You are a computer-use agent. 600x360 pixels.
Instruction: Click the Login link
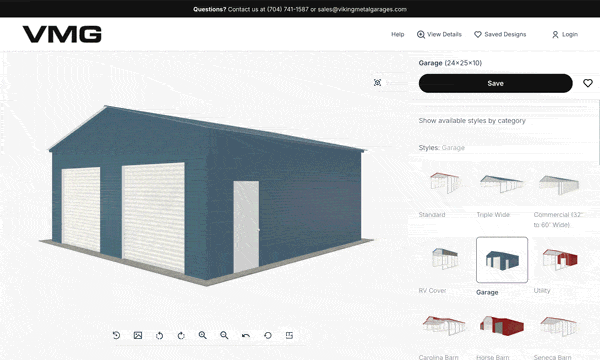coord(570,34)
